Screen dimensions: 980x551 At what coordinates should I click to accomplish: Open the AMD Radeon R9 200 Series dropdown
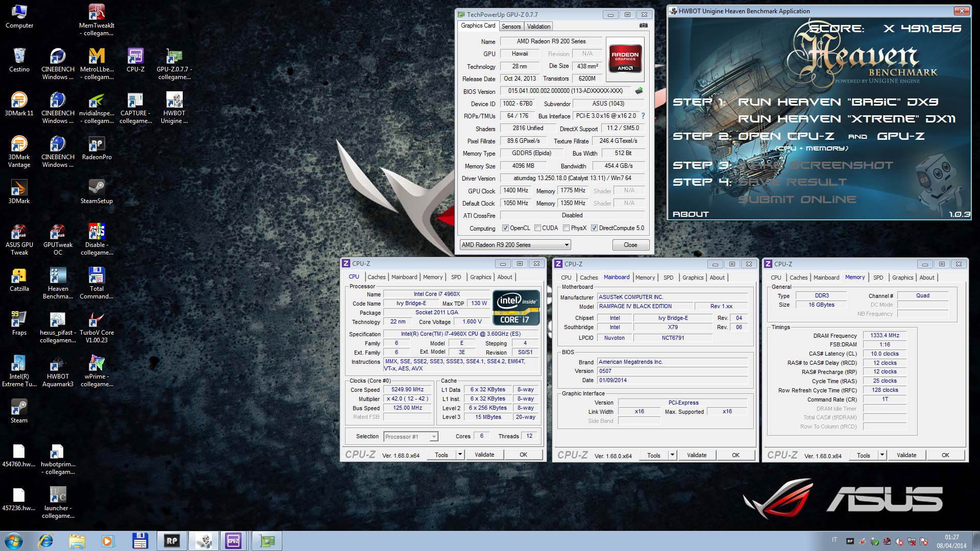point(515,245)
